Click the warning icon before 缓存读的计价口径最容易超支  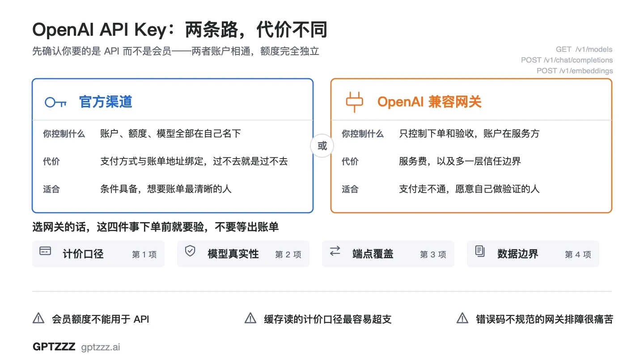[250, 319]
